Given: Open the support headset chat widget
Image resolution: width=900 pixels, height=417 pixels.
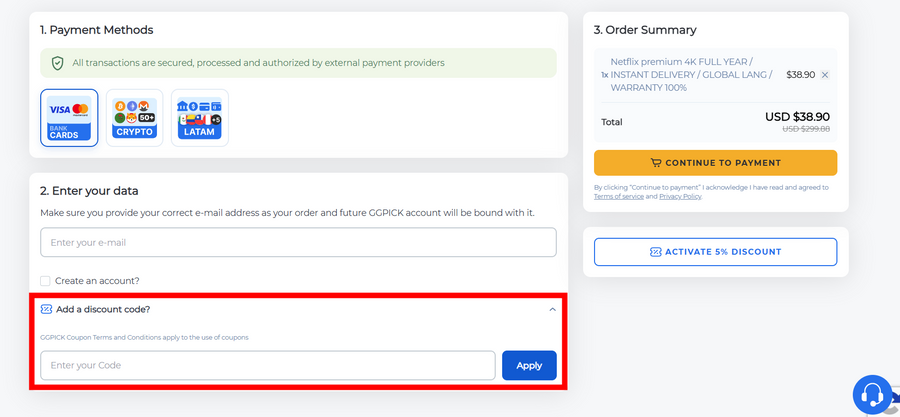Looking at the screenshot, I should pyautogui.click(x=872, y=395).
